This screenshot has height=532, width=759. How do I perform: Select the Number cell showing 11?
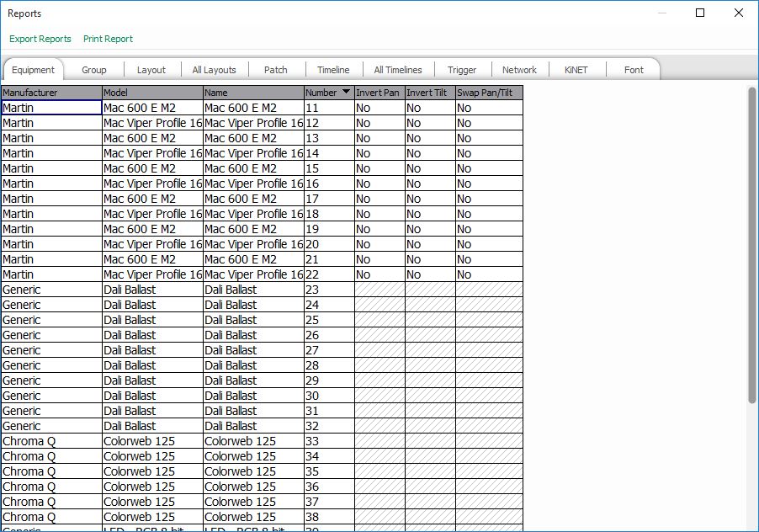coord(329,108)
